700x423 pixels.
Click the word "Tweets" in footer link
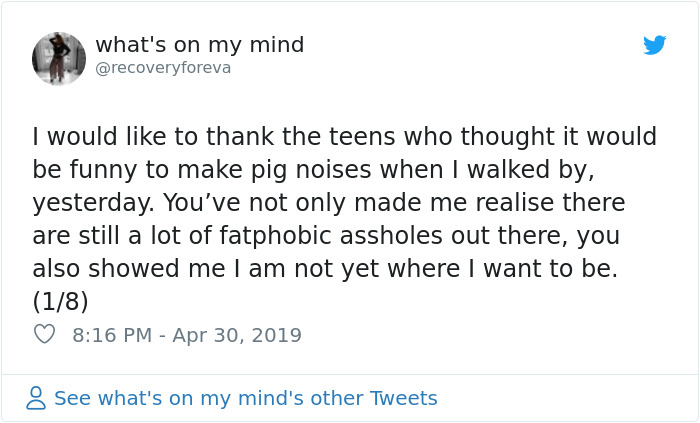404,398
